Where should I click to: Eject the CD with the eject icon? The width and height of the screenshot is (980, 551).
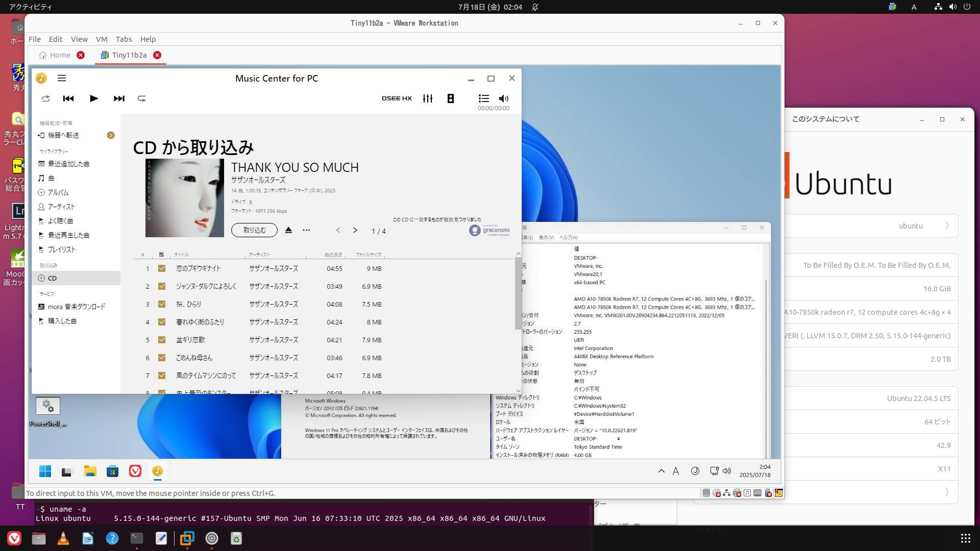pos(288,230)
